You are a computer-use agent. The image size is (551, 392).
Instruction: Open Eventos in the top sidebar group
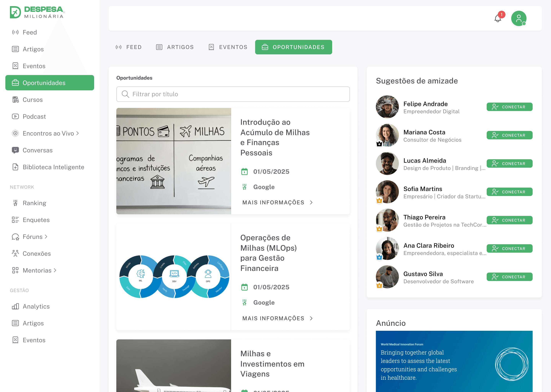tap(50, 66)
